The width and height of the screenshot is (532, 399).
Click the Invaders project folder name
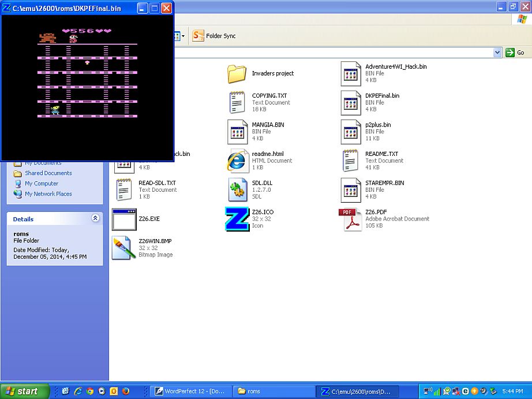coord(273,73)
